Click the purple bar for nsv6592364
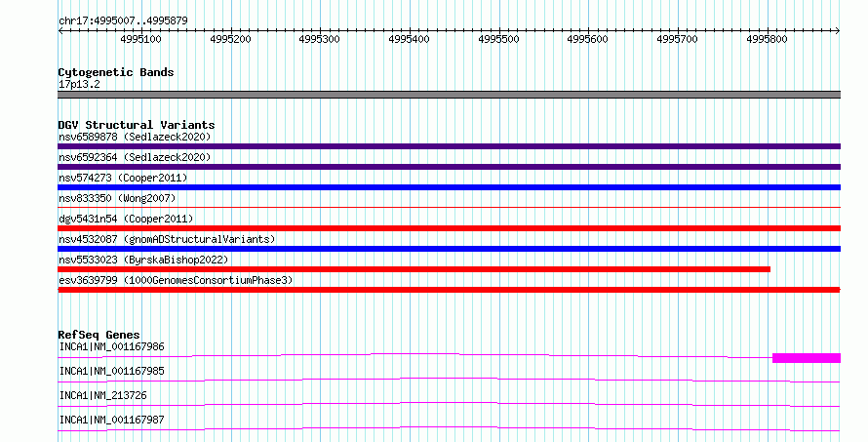Image resolution: width=868 pixels, height=442 pixels. coord(449,167)
